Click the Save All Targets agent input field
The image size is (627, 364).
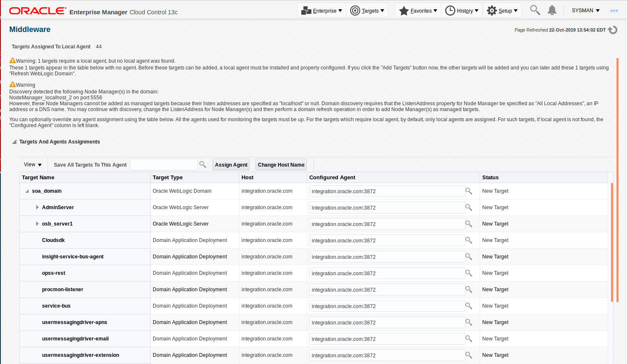[x=164, y=165]
